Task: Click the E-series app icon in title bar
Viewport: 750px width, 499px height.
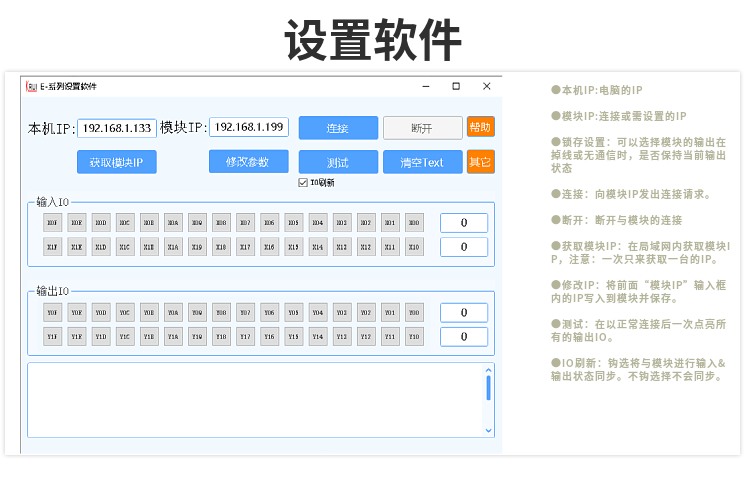Action: [x=31, y=87]
